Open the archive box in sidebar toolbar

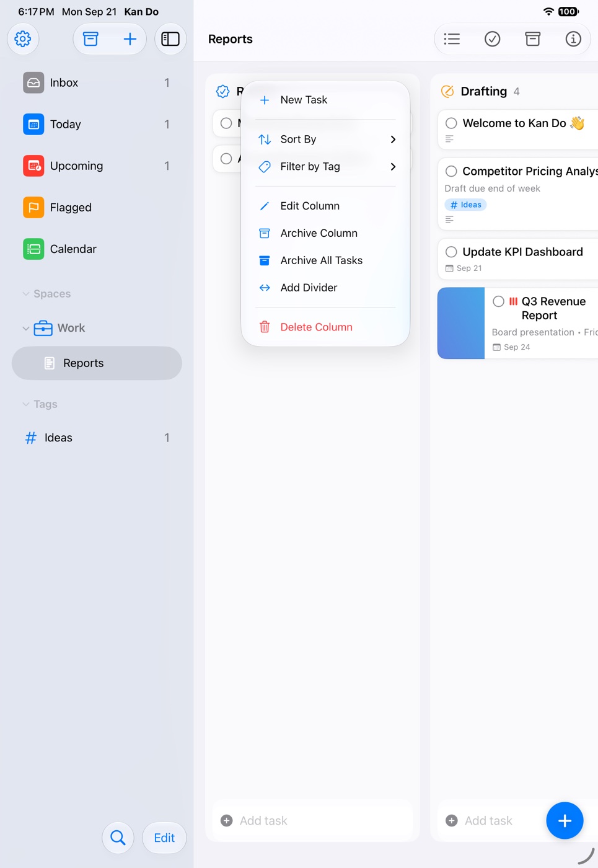[x=91, y=39]
